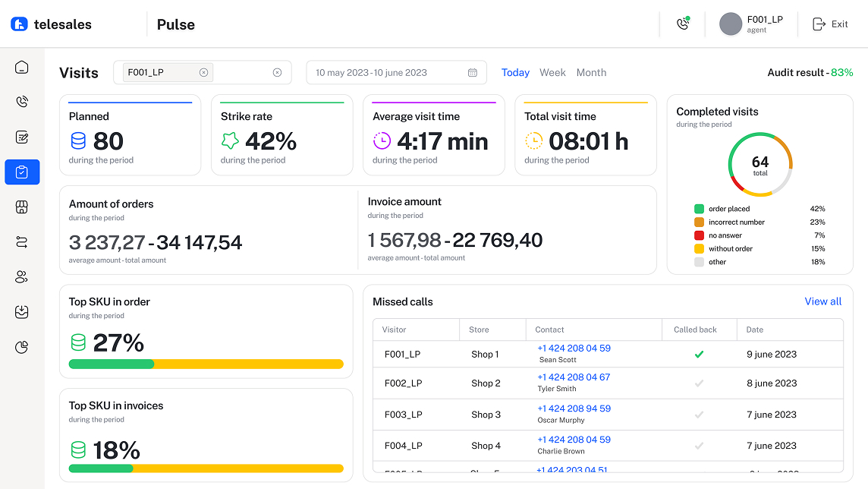Click the notes edit sidebar icon
Screen dimensions: 868x489
click(22, 137)
